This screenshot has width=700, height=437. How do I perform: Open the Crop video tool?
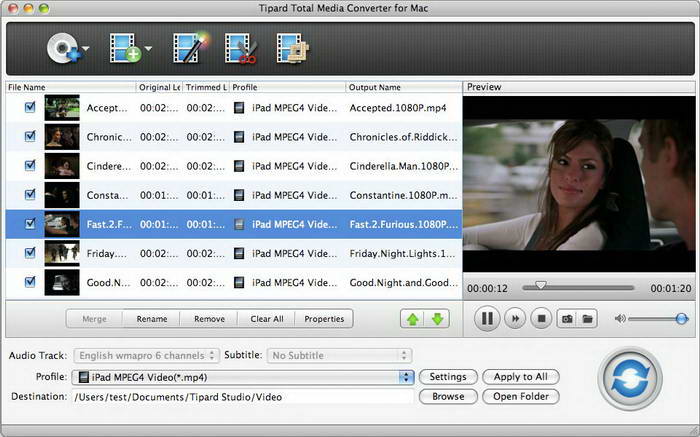(292, 47)
